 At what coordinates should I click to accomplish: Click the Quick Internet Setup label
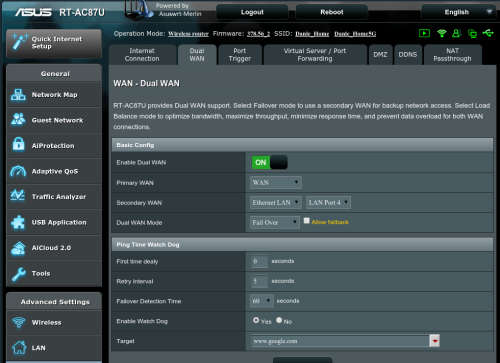pyautogui.click(x=57, y=42)
